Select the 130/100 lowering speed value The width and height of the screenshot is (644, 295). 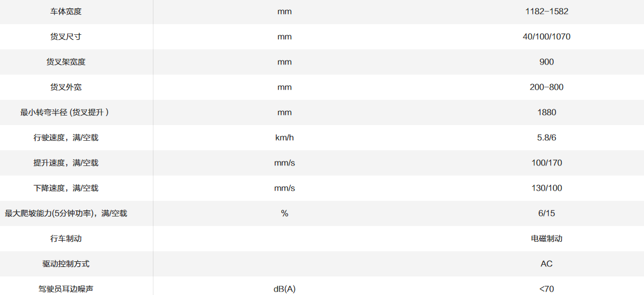pyautogui.click(x=546, y=188)
